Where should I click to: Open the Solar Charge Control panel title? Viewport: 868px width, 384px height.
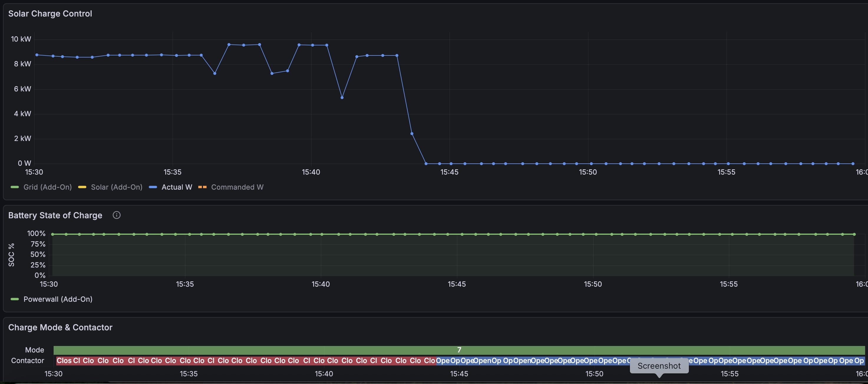click(x=50, y=14)
